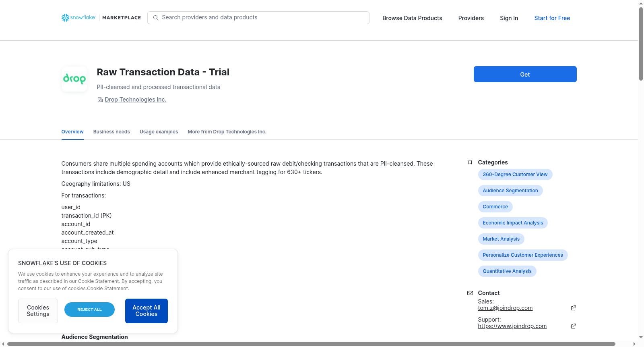Image resolution: width=644 pixels, height=347 pixels.
Task: Click the account_id field name text
Action: [76, 224]
